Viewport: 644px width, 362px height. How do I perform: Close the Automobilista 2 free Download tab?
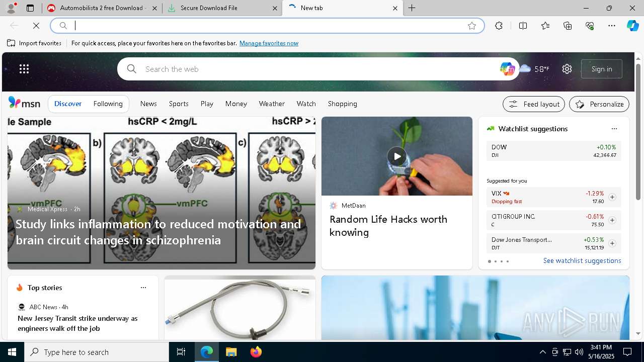pyautogui.click(x=154, y=8)
